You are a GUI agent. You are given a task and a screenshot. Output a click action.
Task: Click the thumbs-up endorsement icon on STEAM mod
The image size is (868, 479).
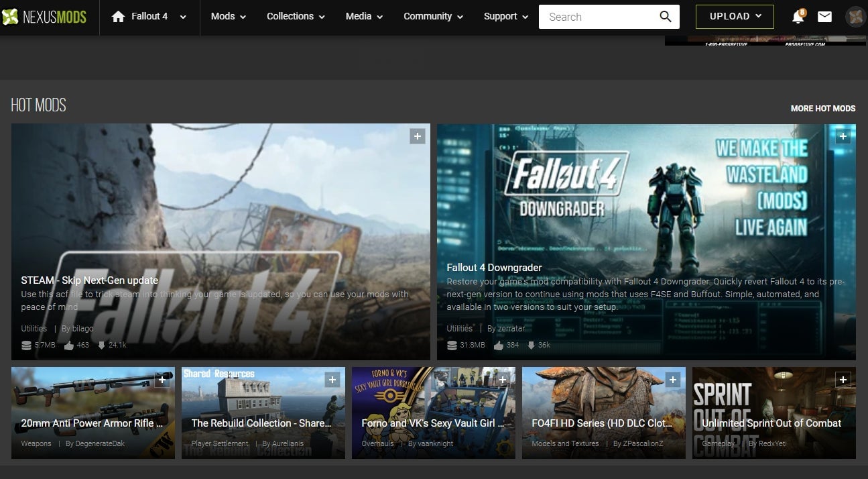(x=69, y=345)
